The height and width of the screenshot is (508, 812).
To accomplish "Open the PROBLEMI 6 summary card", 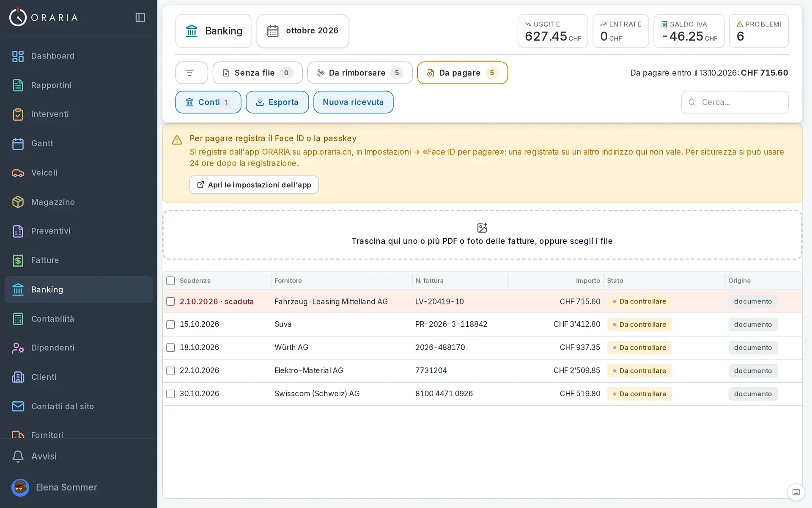I will [x=759, y=31].
